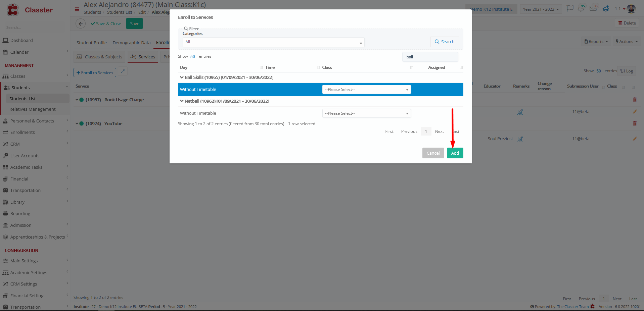Click the user avatar picture
Screen dimensions: 644x311
click(631, 9)
